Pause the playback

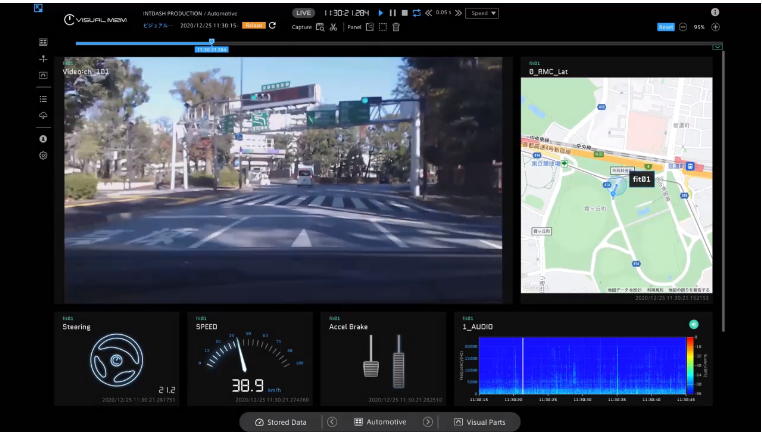click(393, 13)
